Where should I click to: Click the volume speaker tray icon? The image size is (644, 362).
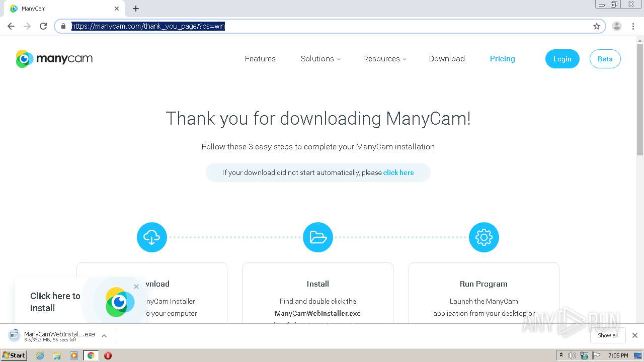[x=572, y=355]
